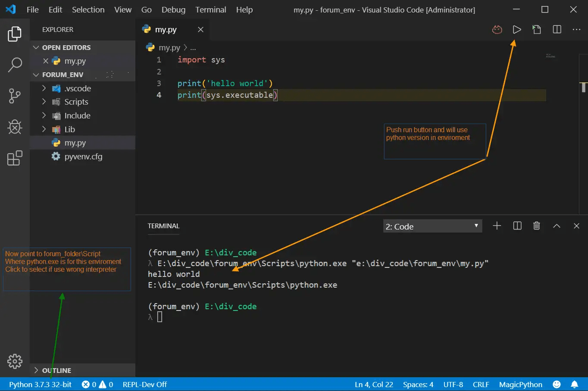This screenshot has height=391, width=588.
Task: Expand the Scripts folder
Action: point(76,102)
